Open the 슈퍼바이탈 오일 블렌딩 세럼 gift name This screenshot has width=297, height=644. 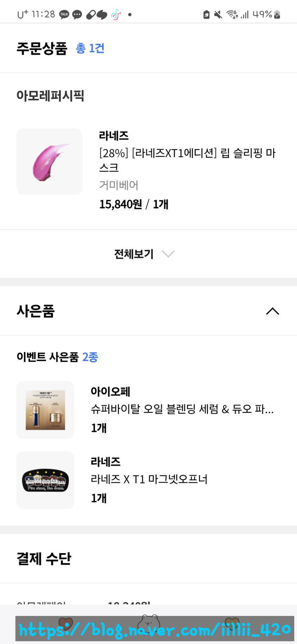click(182, 409)
